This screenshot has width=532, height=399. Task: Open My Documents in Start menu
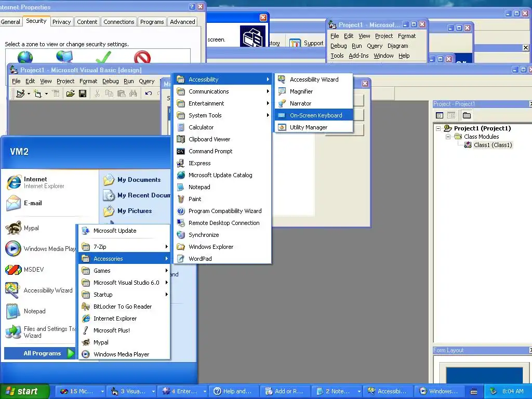136,180
